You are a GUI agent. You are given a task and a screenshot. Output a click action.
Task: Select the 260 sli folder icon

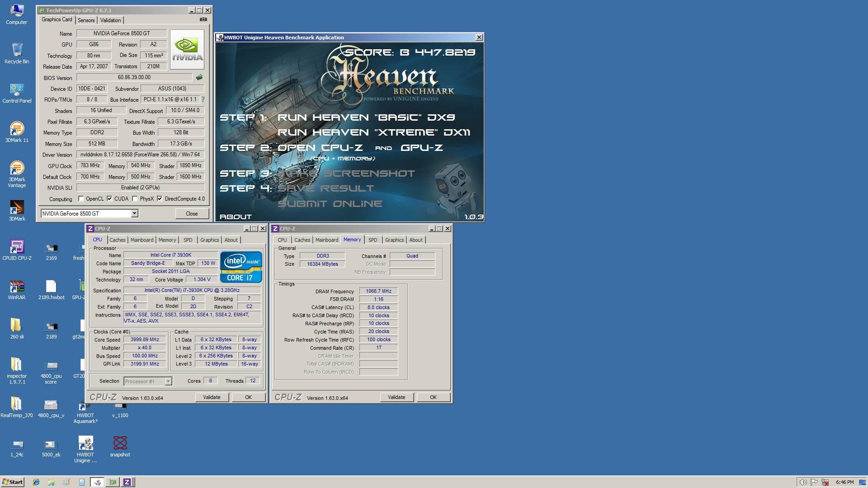pyautogui.click(x=17, y=328)
